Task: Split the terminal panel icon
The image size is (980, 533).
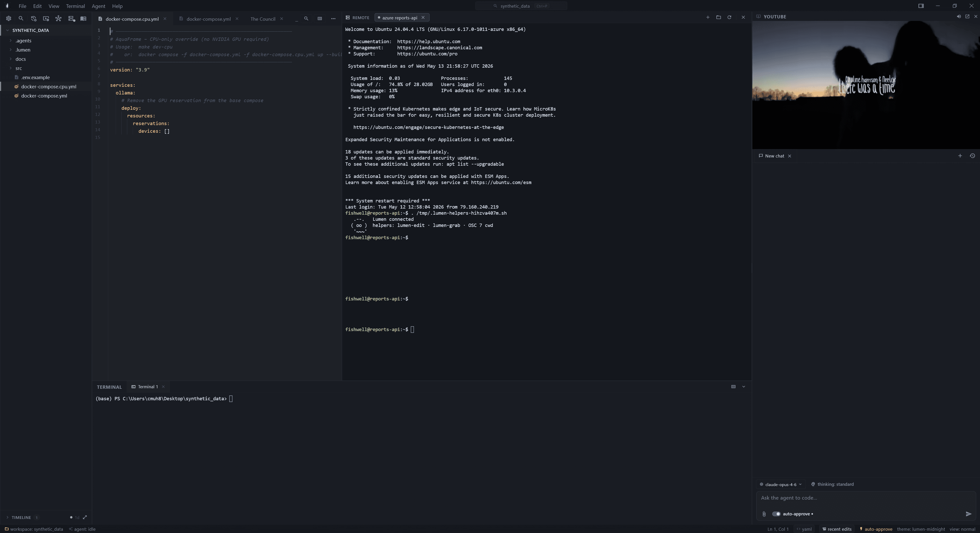Action: (733, 386)
